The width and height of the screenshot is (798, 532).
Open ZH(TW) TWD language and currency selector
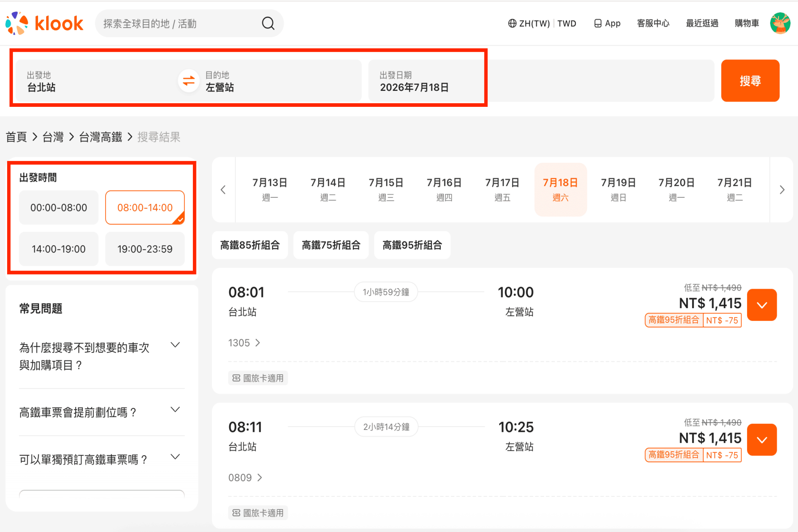pos(542,23)
